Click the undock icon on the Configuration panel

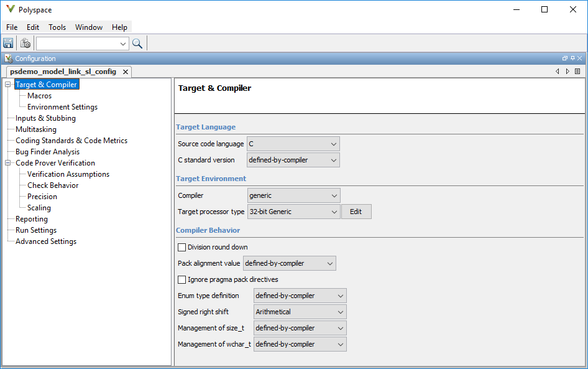tap(565, 58)
